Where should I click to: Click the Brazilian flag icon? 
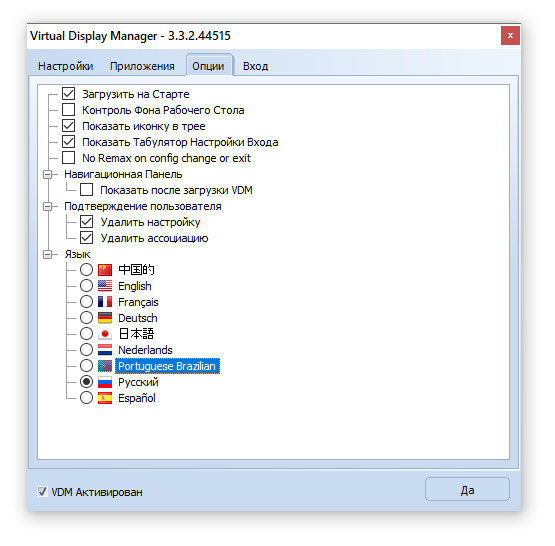105,366
